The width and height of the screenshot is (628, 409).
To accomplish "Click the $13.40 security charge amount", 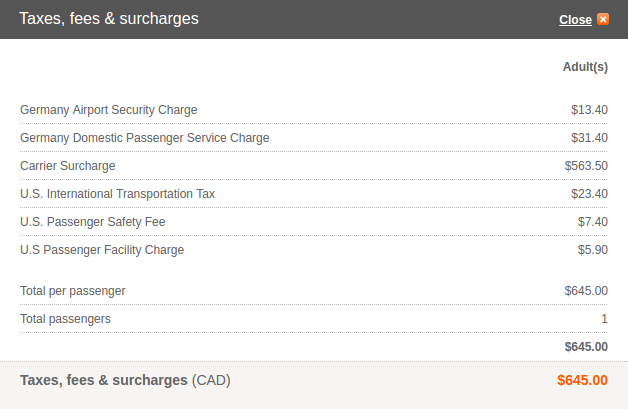I will pyautogui.click(x=589, y=110).
